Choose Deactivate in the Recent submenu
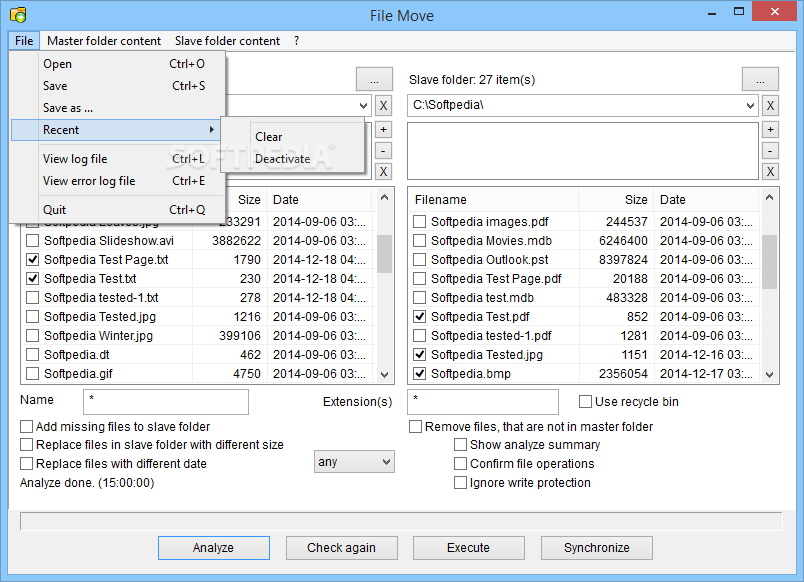804x582 pixels. 293,159
